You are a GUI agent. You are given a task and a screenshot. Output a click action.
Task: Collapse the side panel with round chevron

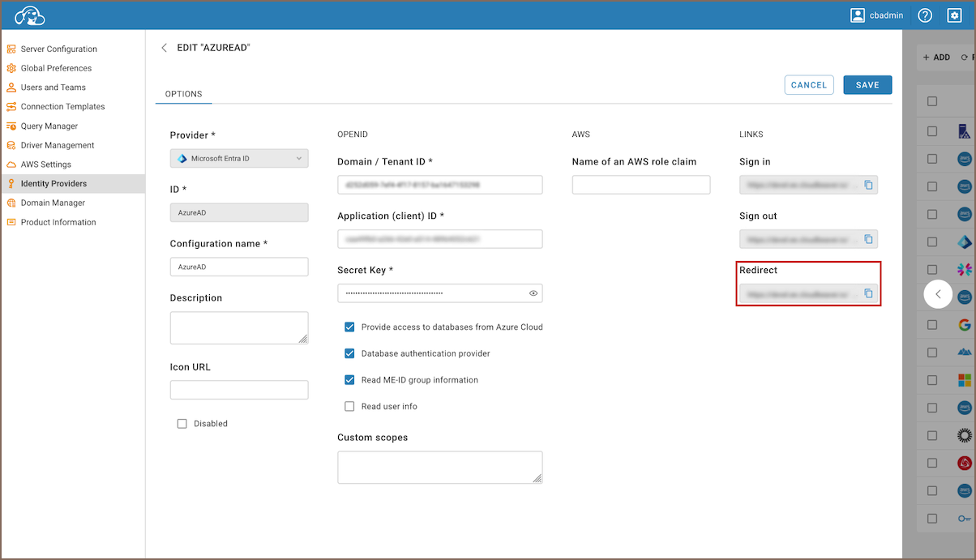pyautogui.click(x=938, y=294)
